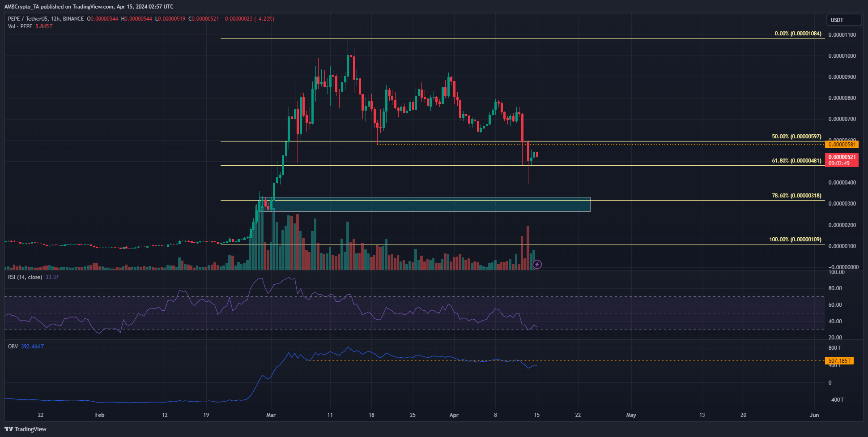Click the 800T OBV scale label

pyautogui.click(x=834, y=348)
